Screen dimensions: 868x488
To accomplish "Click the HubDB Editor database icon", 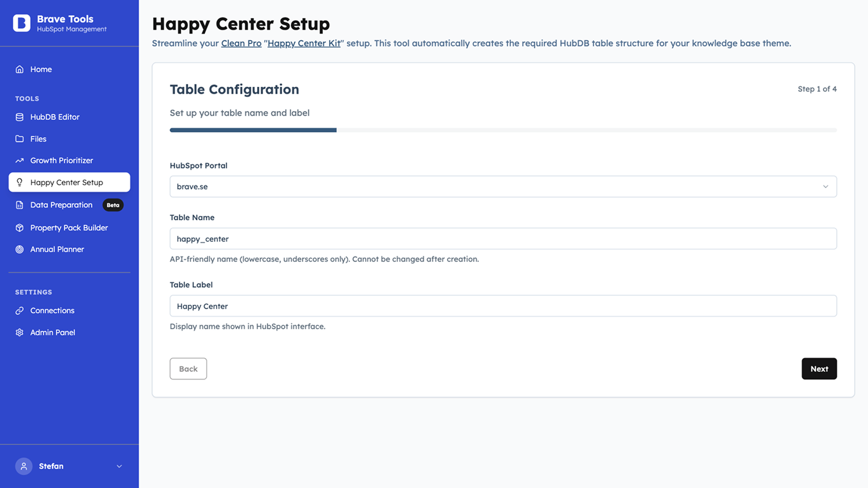I will point(20,117).
